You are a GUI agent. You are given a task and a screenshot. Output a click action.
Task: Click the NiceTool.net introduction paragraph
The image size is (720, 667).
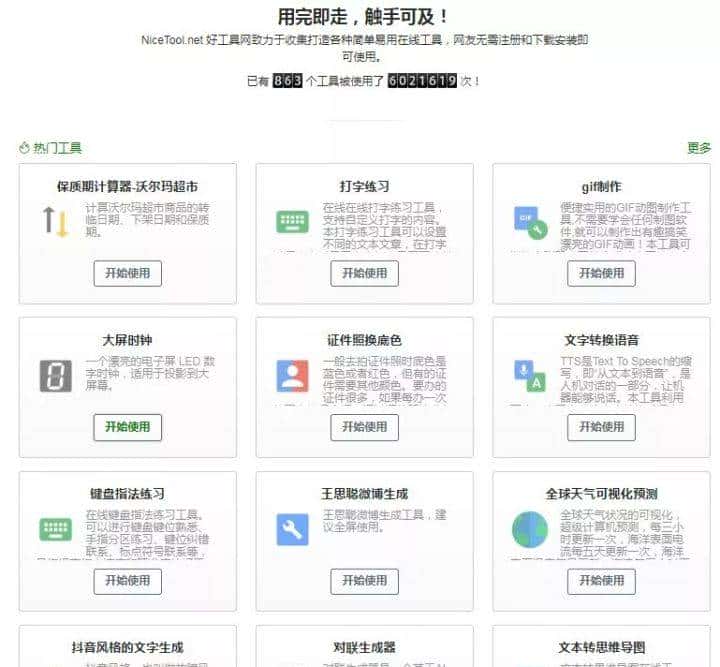[x=365, y=48]
